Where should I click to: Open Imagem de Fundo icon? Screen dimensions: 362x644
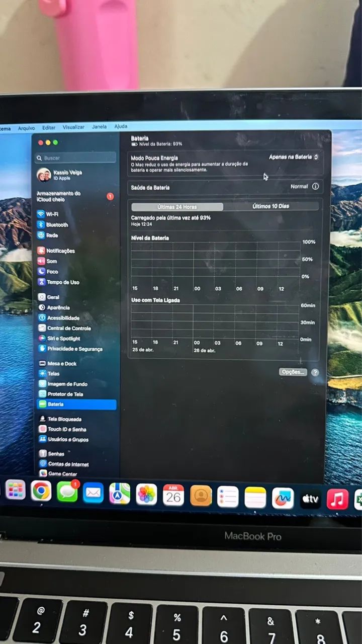click(43, 384)
